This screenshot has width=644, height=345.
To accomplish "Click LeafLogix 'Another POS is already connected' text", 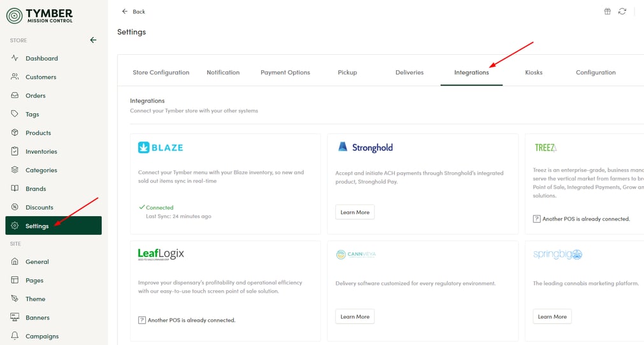I will click(191, 320).
